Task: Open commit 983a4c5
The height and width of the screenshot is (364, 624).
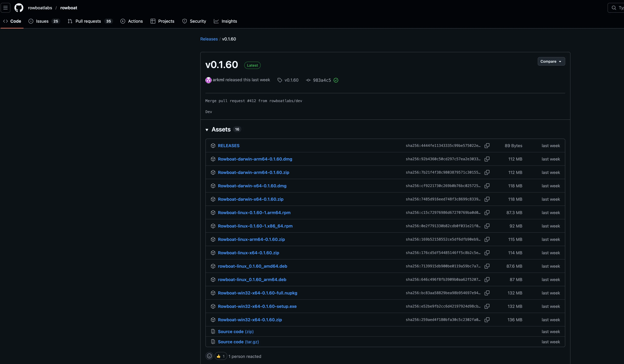Action: 321,80
